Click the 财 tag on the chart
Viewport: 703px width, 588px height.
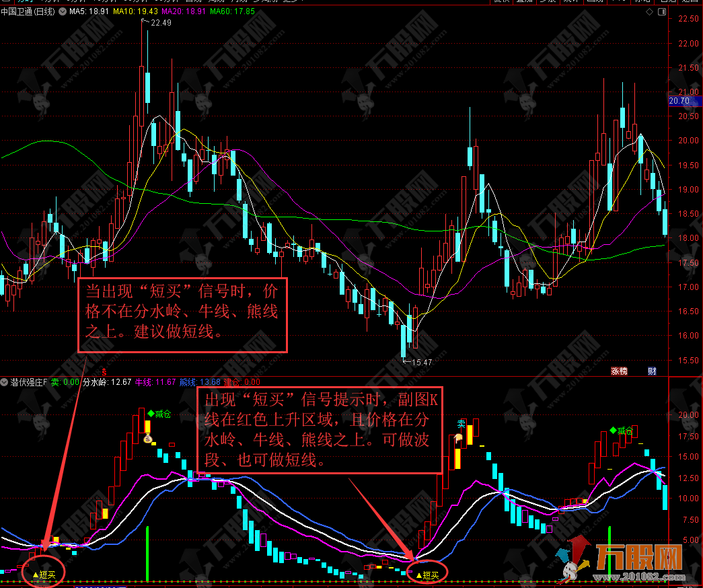pos(652,371)
